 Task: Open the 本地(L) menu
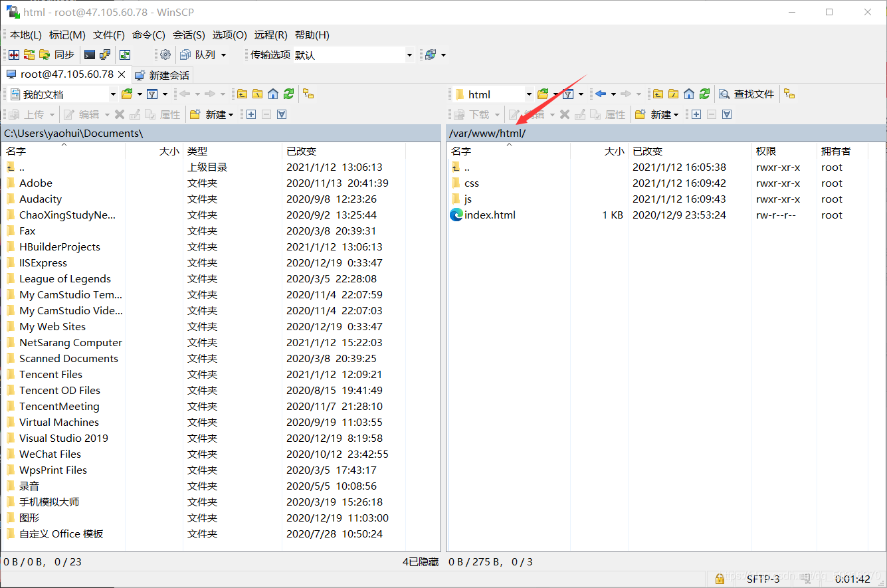pos(25,35)
